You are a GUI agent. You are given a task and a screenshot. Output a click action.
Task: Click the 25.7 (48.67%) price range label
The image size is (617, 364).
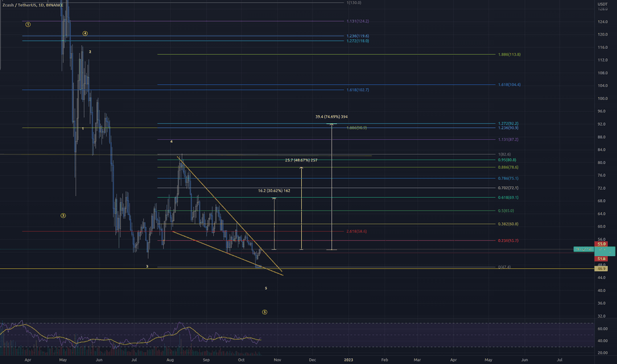(301, 160)
